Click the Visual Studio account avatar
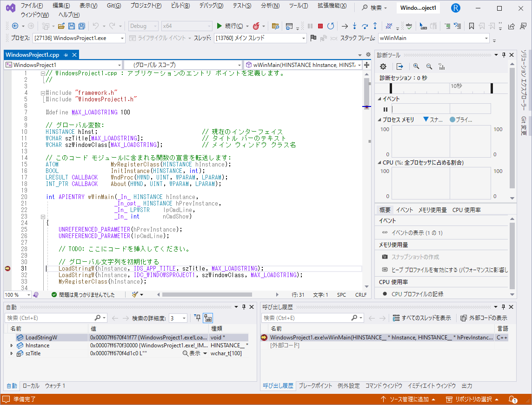This screenshot has width=532, height=405. click(x=455, y=8)
